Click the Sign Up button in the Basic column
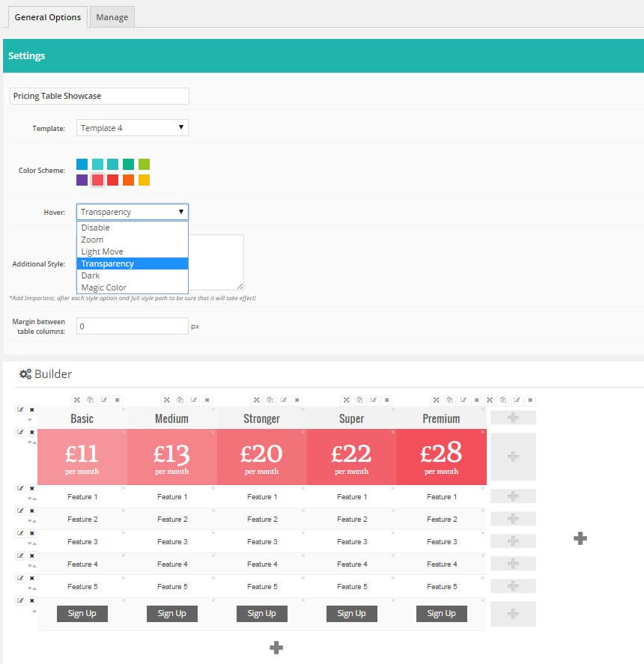This screenshot has height=664, width=644. [82, 612]
